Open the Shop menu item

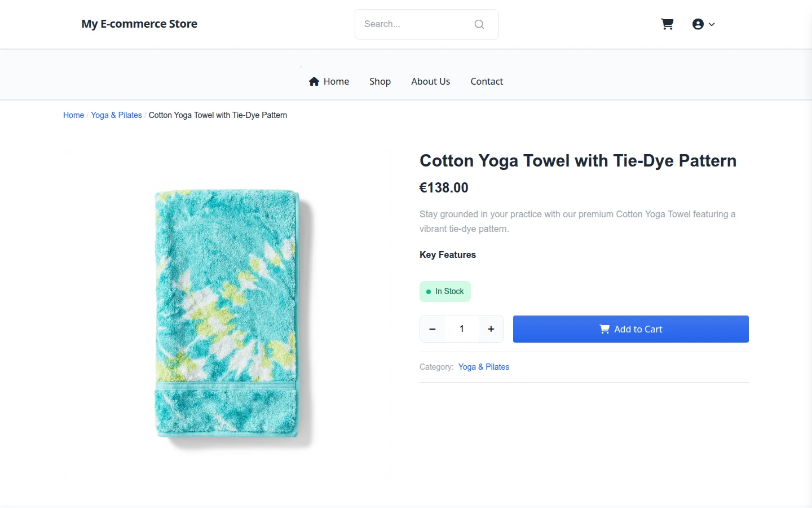tap(380, 81)
